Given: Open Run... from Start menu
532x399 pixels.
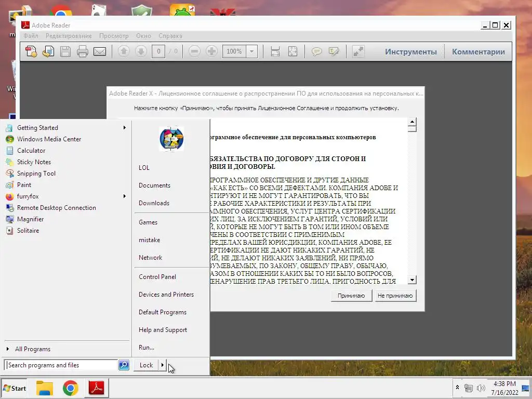Looking at the screenshot, I should (x=146, y=348).
